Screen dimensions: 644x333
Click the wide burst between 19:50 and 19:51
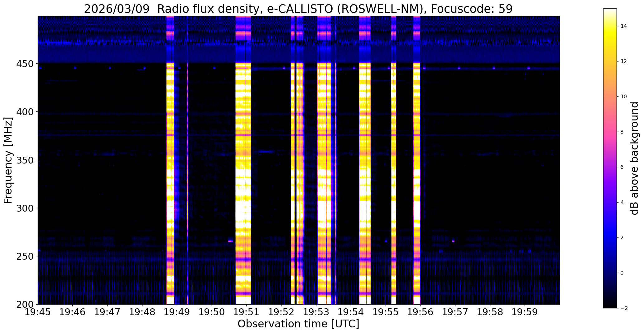[243, 160]
